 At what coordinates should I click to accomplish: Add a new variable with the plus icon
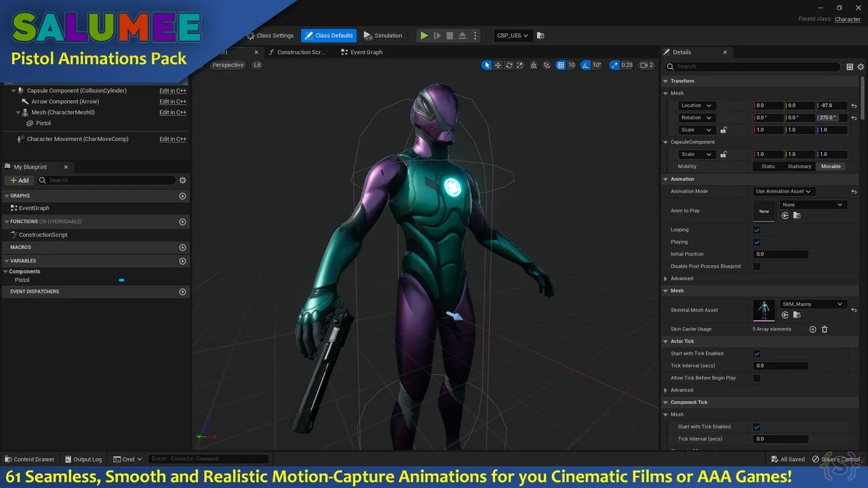[x=182, y=261]
